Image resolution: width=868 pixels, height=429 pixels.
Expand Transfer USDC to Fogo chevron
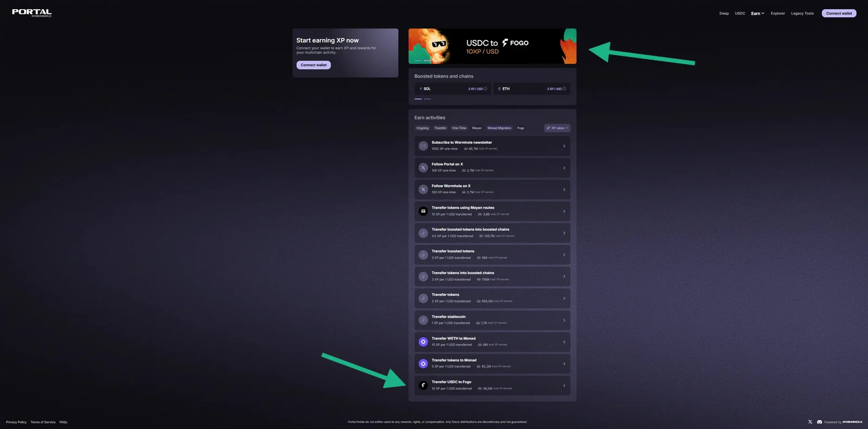tap(564, 386)
